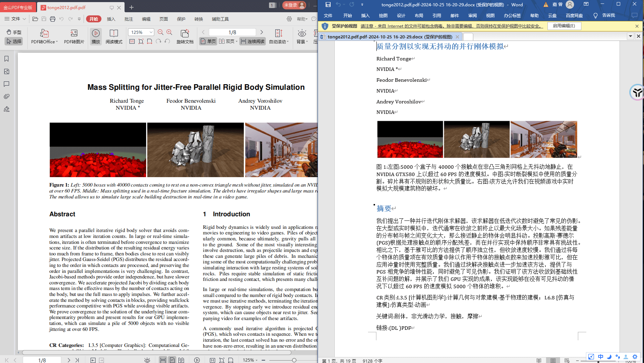Open the 审阅 tab in Word
The height and width of the screenshot is (363, 644).
coord(473,15)
